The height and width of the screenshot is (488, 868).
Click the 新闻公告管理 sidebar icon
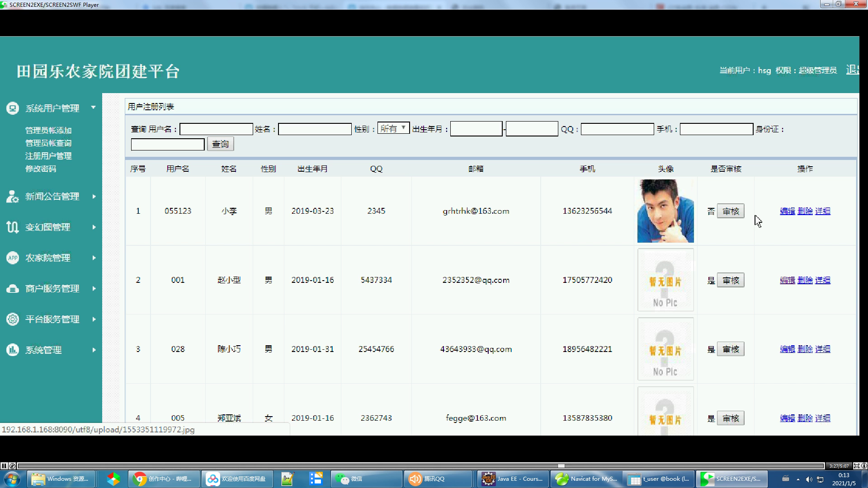click(x=13, y=197)
